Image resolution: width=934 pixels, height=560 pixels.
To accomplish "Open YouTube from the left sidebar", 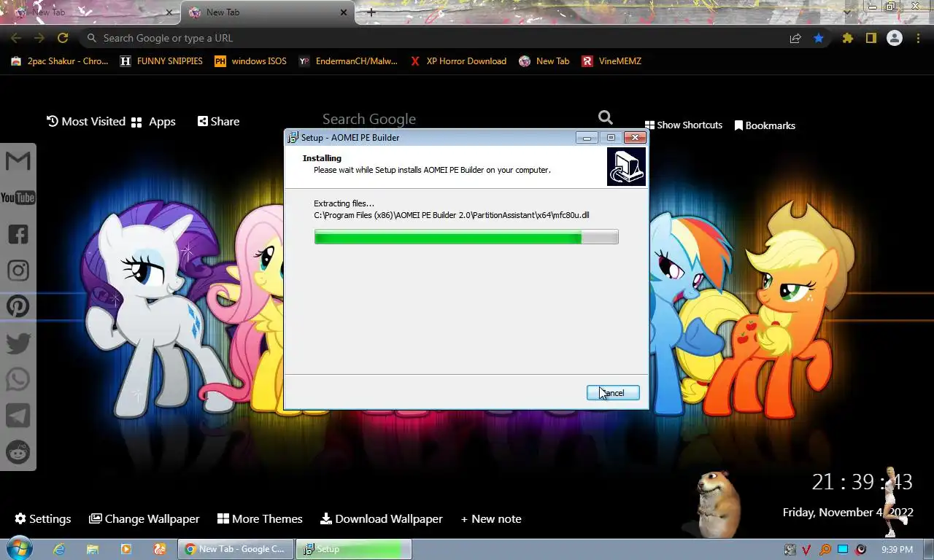I will click(x=18, y=198).
